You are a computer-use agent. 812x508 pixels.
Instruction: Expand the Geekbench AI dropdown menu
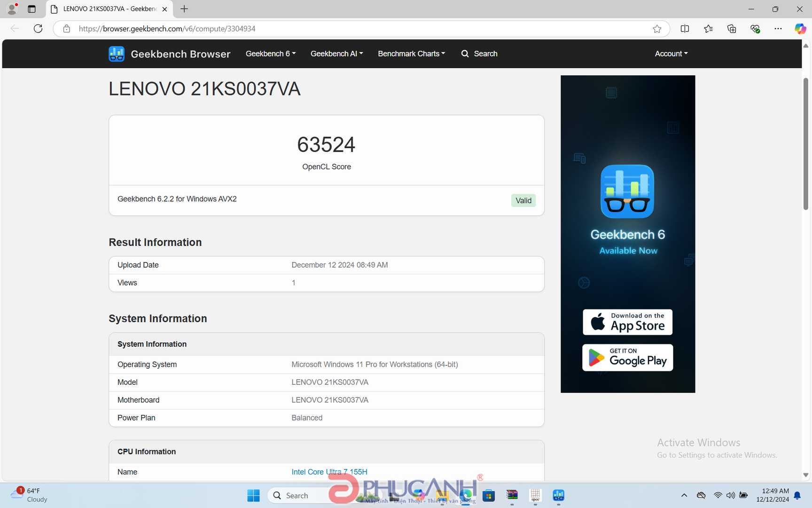[336, 54]
